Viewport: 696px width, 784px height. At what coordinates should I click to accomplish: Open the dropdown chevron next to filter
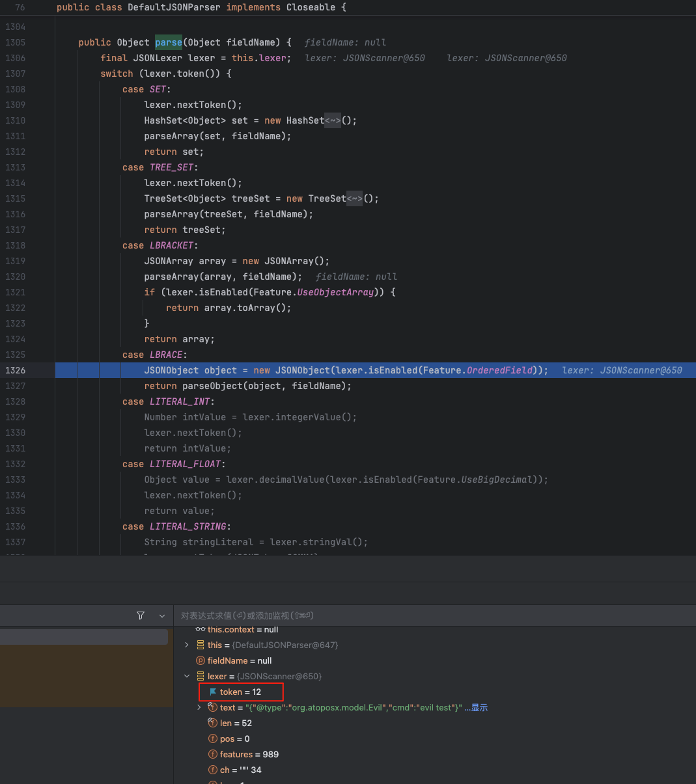[162, 615]
